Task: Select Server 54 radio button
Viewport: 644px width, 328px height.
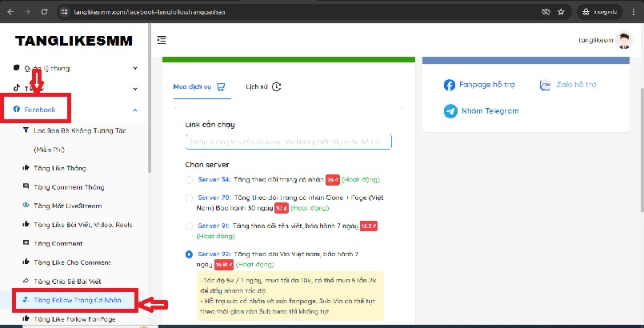Action: tap(189, 180)
